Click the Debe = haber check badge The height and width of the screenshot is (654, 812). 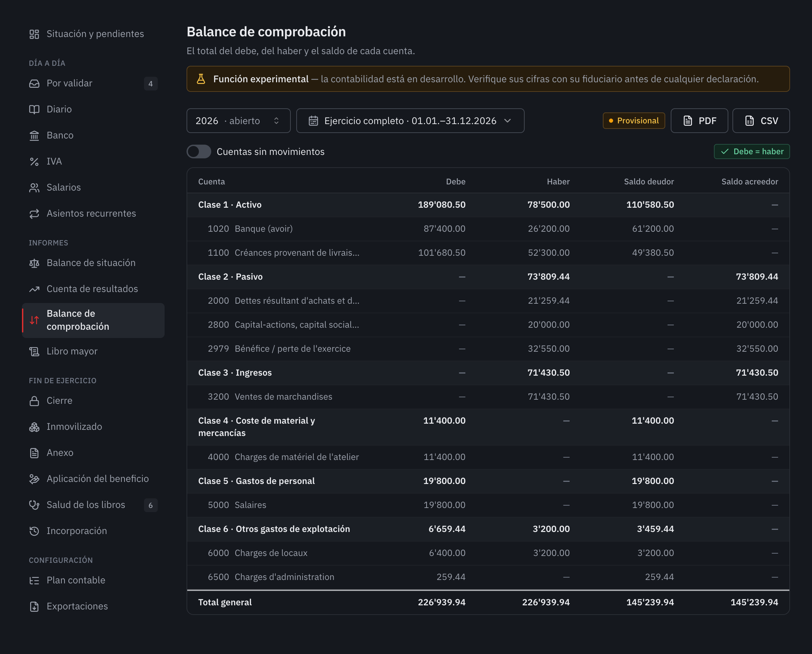(x=752, y=152)
